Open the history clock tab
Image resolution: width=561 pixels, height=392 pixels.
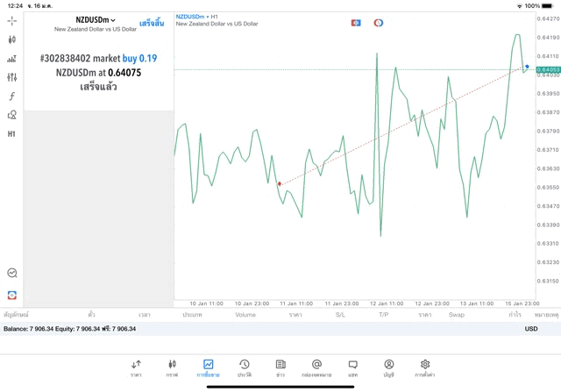point(245,368)
